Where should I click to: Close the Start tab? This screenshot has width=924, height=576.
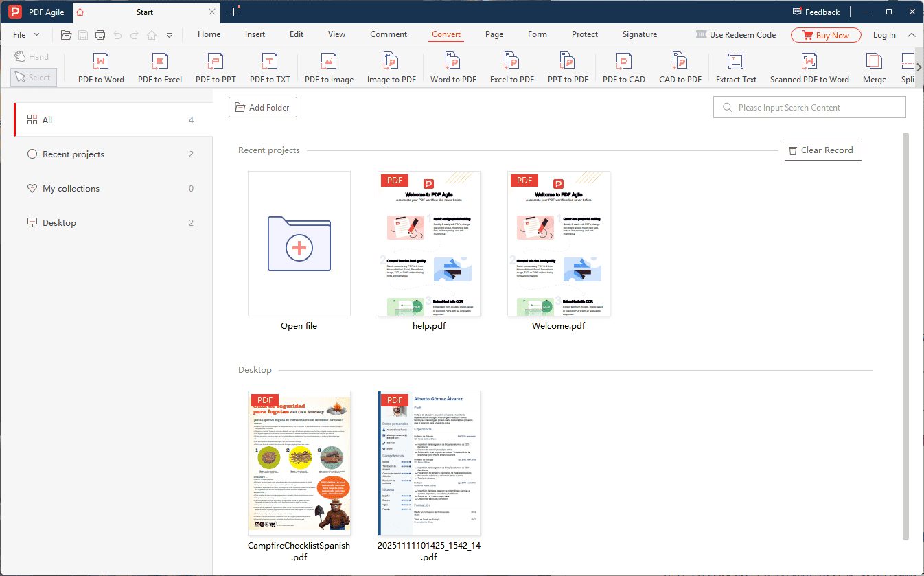click(x=213, y=12)
